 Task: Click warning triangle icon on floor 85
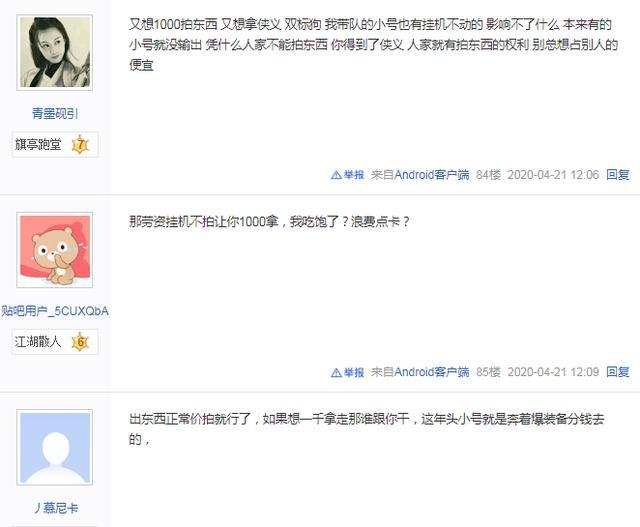click(336, 373)
